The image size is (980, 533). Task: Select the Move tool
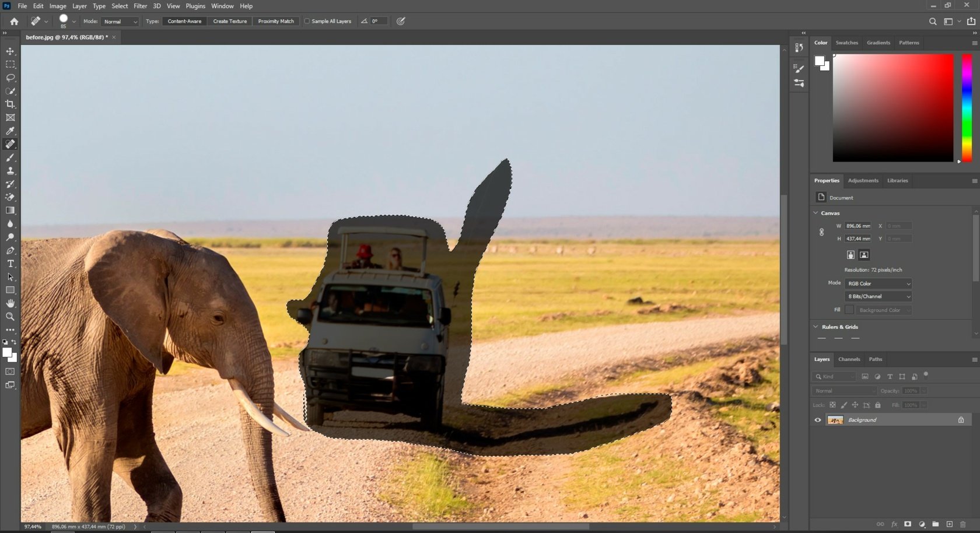click(9, 51)
